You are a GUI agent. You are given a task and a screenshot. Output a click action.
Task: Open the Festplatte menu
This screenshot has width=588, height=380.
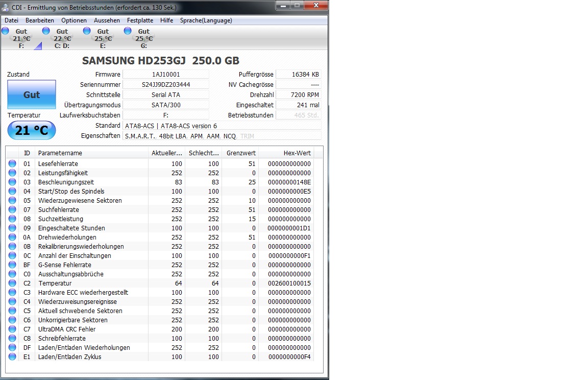coord(140,20)
